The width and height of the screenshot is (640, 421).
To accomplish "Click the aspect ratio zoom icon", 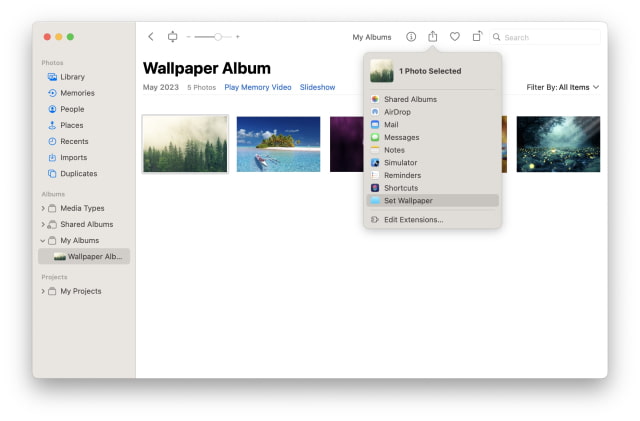I will (x=172, y=37).
